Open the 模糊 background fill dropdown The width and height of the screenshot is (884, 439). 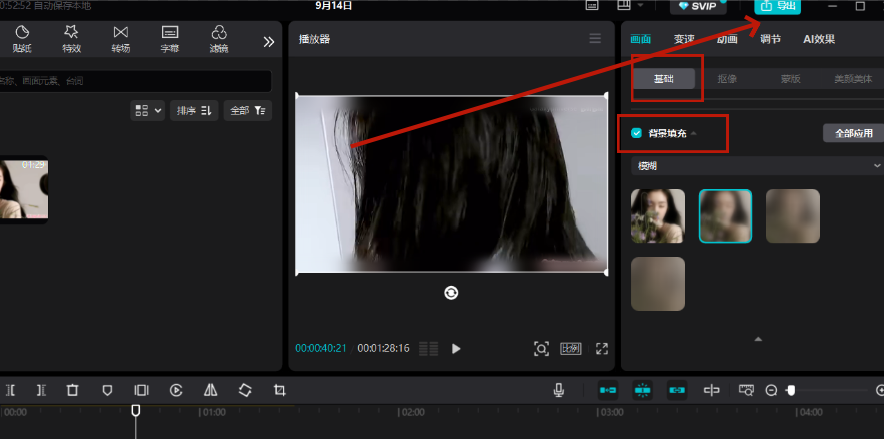coord(756,165)
